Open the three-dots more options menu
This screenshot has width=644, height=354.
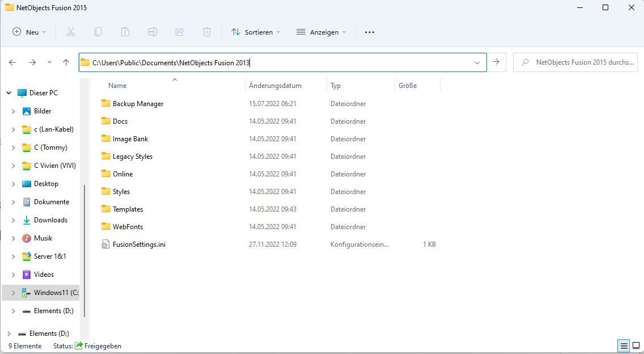point(370,32)
